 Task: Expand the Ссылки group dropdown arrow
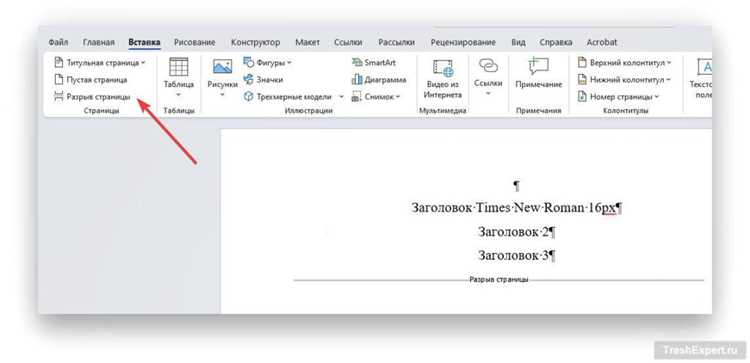[488, 94]
